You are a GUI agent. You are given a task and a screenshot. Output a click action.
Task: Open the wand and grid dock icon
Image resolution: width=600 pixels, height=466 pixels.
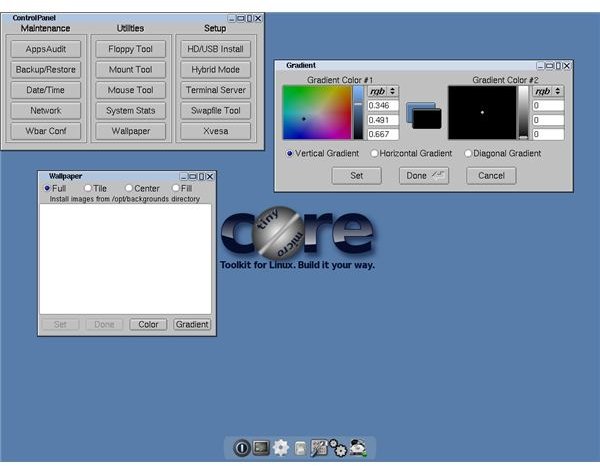[319, 448]
